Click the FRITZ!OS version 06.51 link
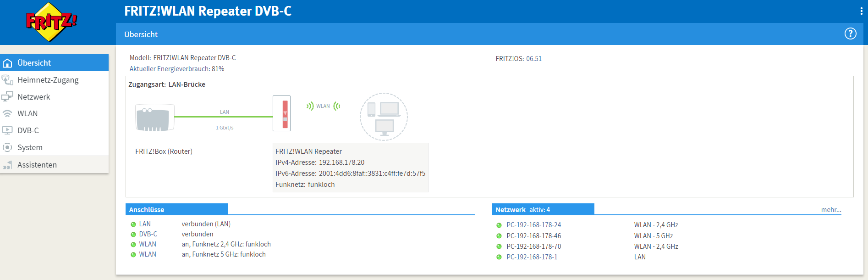868x280 pixels. (x=534, y=59)
